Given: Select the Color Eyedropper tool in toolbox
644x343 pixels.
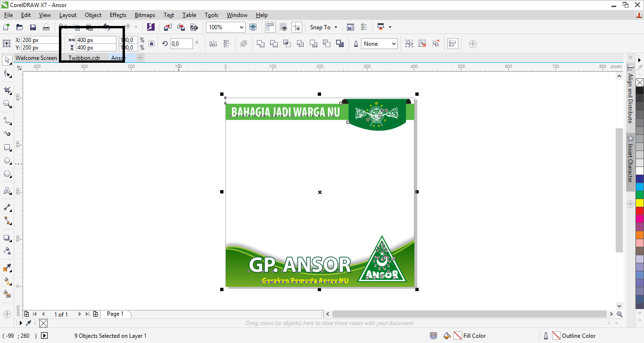Looking at the screenshot, I should [7, 268].
